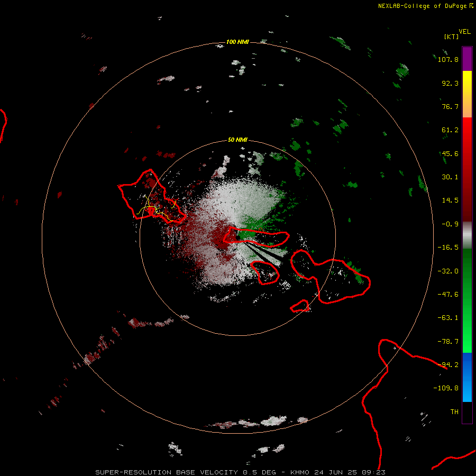476x476 pixels.
Task: Click the 92.3 velocity scale value
Action: click(x=450, y=83)
